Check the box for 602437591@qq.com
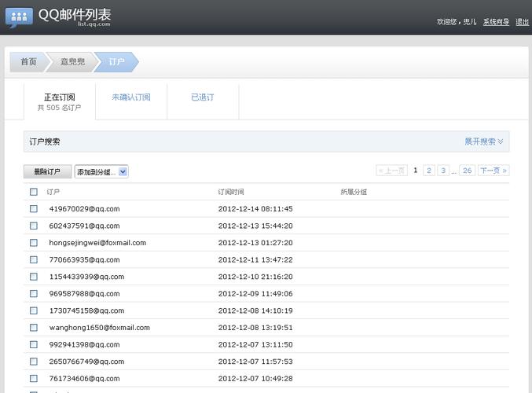This screenshot has height=393, width=532. pos(34,226)
